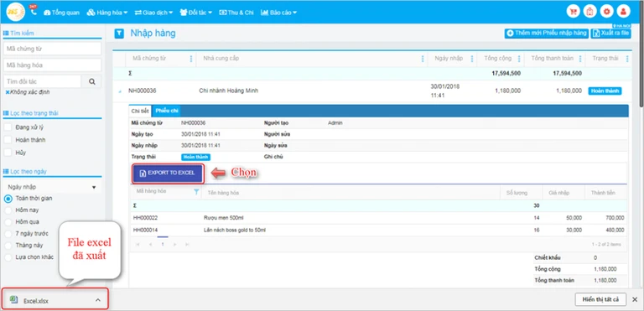Click the Xuất ra file button
The image size is (644, 311).
[x=611, y=34]
